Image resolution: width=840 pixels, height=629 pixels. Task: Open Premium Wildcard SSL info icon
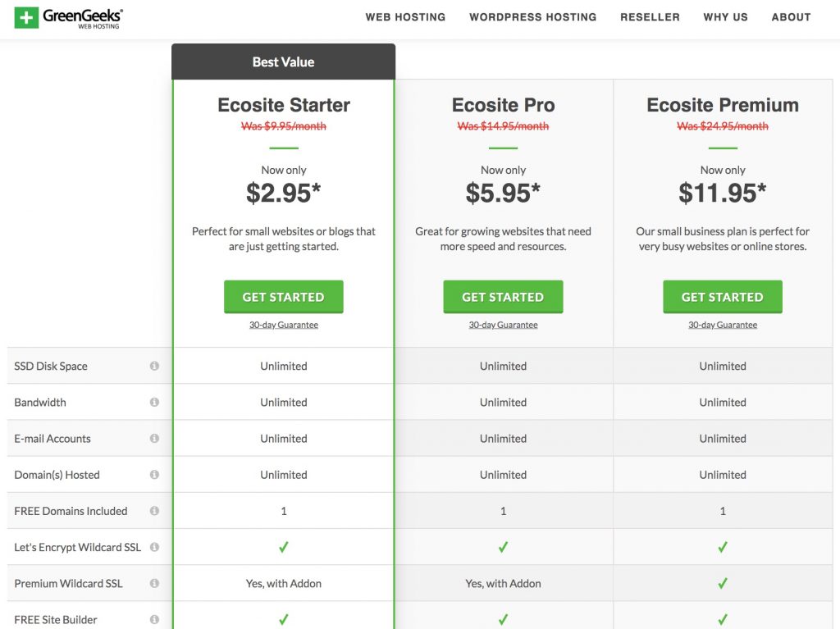click(154, 583)
